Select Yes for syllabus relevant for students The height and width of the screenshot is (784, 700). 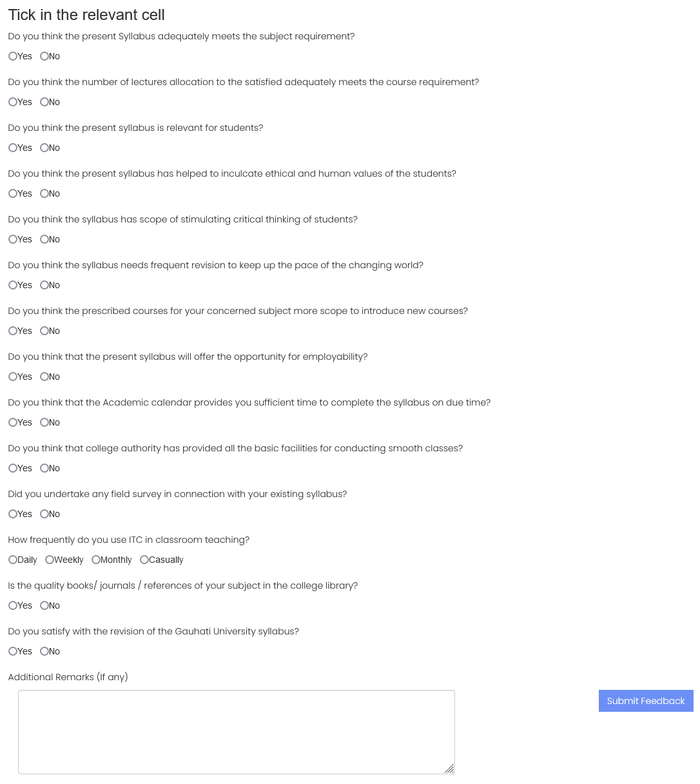click(x=13, y=148)
